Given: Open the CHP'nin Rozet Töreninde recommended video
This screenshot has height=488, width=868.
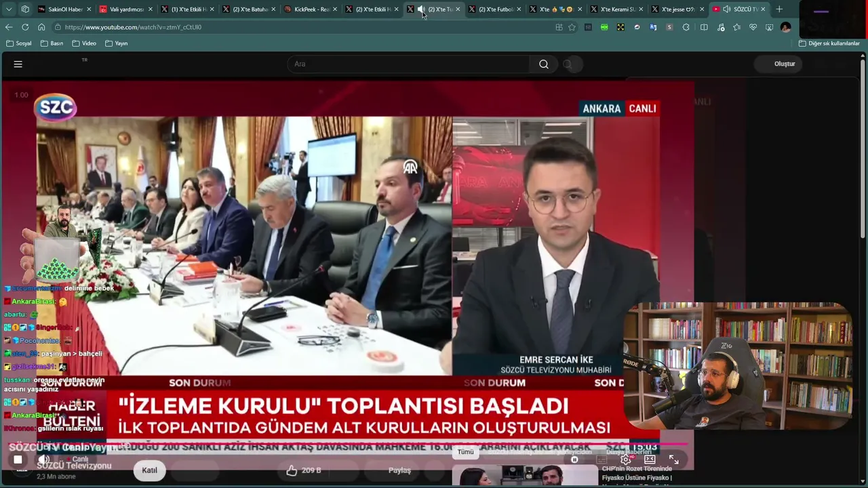Looking at the screenshot, I should [x=637, y=473].
